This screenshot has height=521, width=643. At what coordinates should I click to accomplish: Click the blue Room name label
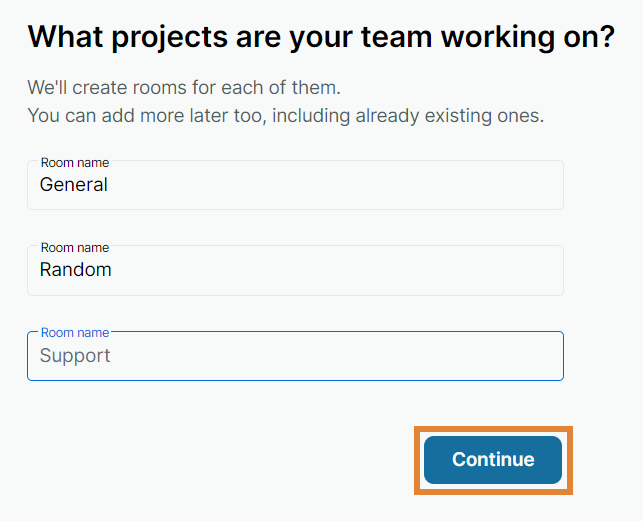[75, 333]
